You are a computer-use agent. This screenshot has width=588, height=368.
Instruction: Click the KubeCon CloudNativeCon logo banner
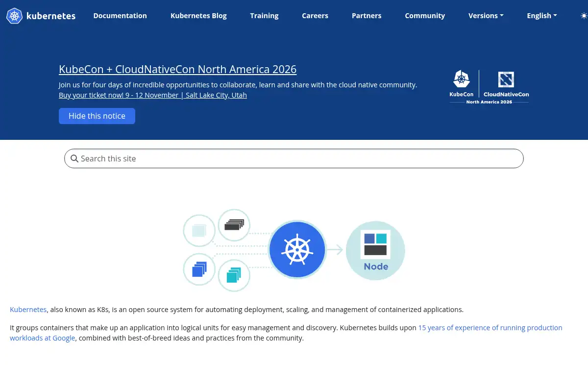coord(489,87)
